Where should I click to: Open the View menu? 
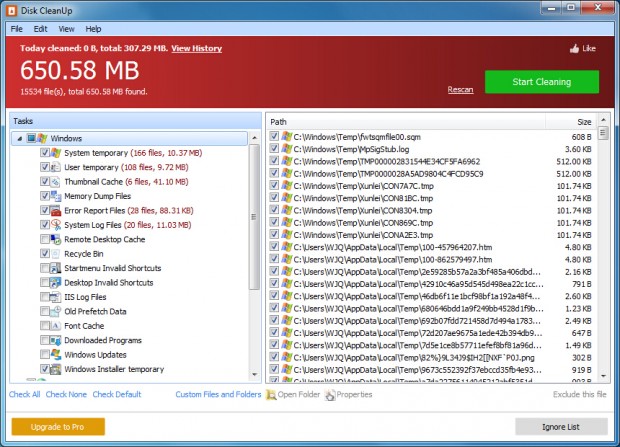[66, 29]
